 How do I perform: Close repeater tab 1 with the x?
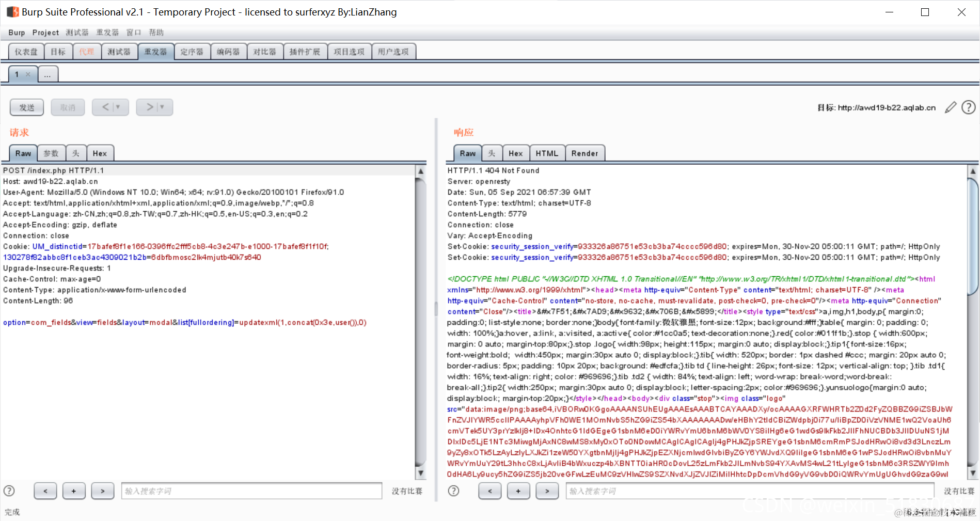[28, 74]
